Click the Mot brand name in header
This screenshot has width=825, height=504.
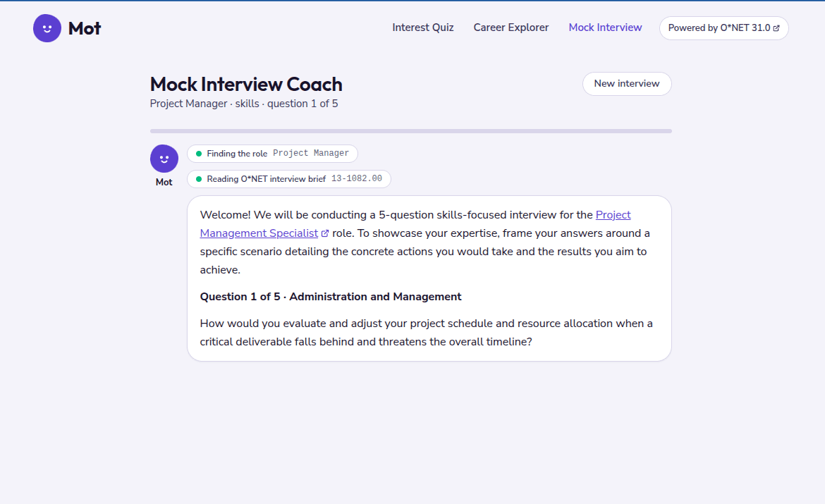[85, 28]
